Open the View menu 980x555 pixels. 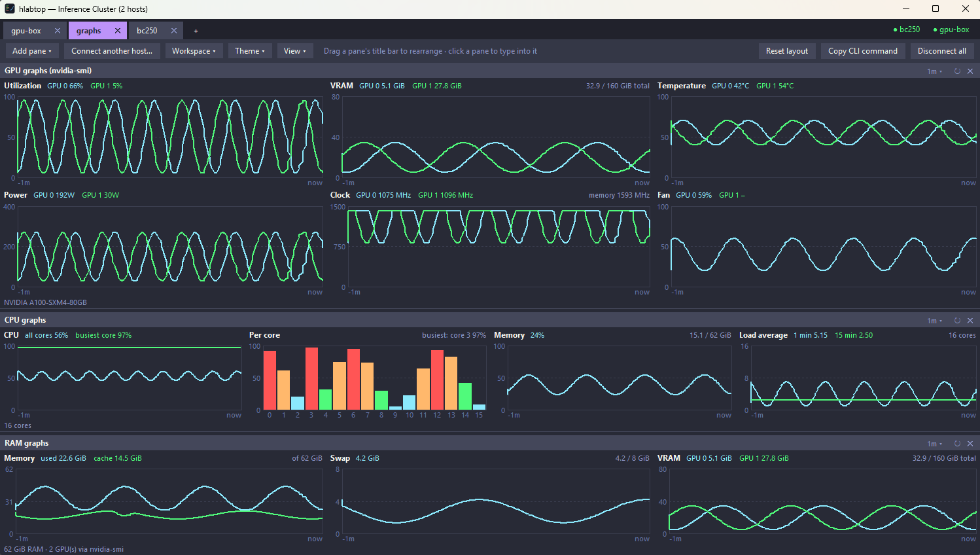point(295,51)
